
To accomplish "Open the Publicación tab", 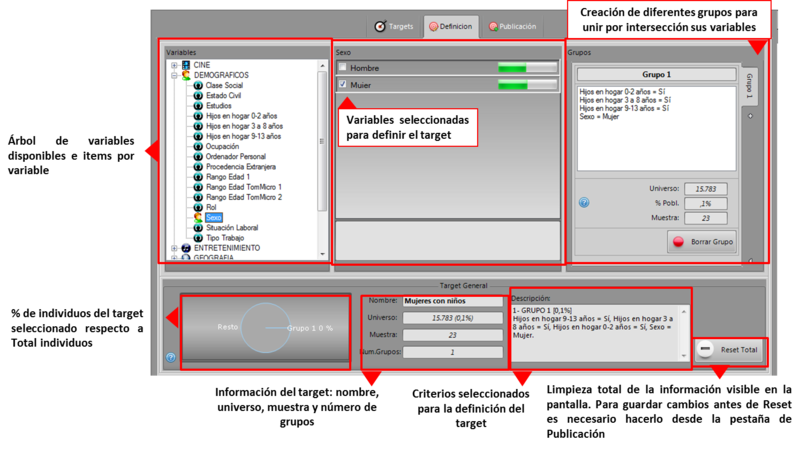I will coord(513,26).
